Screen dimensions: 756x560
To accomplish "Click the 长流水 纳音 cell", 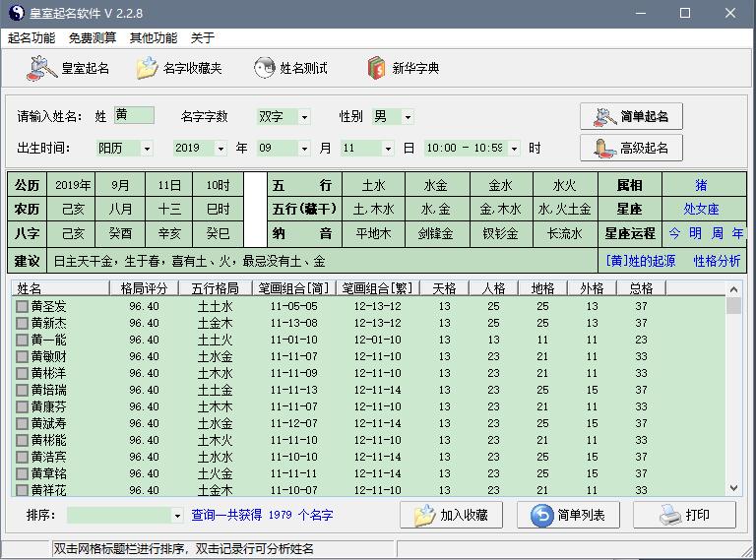I will (565, 233).
